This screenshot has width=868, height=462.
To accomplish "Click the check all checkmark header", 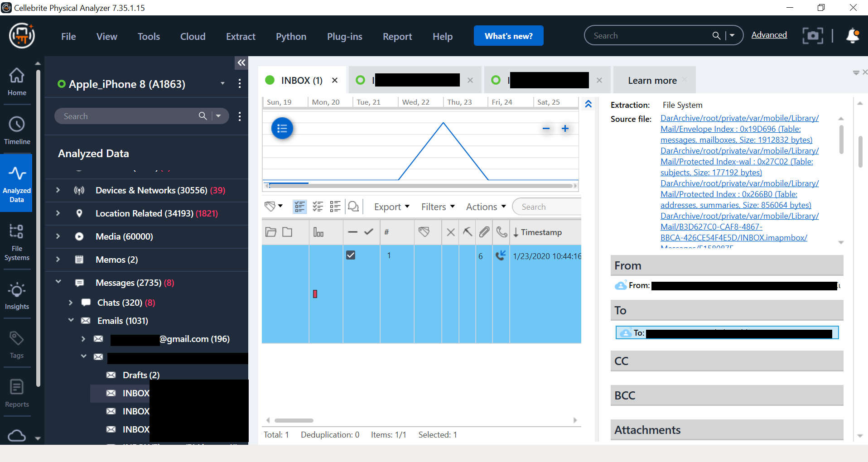I will click(x=369, y=232).
